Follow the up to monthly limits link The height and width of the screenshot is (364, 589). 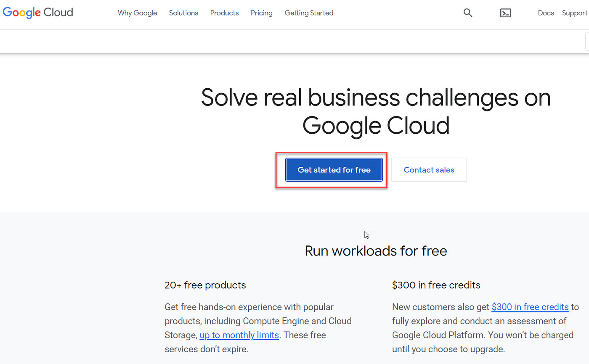click(239, 335)
